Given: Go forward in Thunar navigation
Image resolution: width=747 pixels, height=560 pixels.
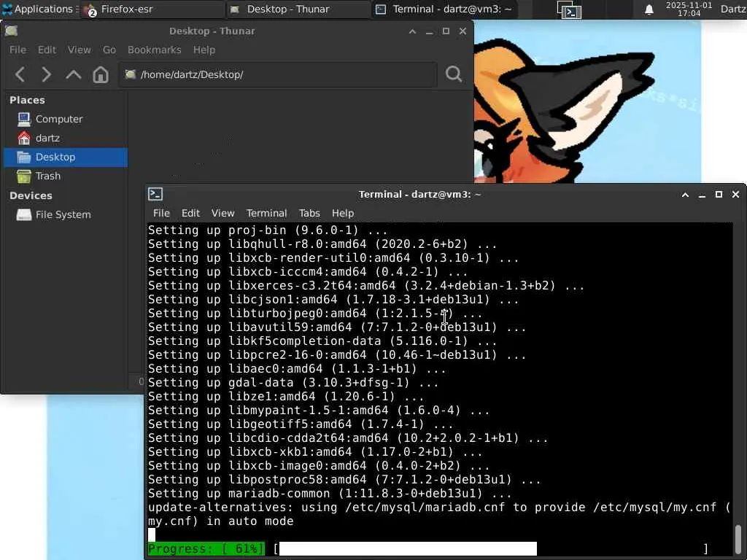Looking at the screenshot, I should (x=46, y=75).
